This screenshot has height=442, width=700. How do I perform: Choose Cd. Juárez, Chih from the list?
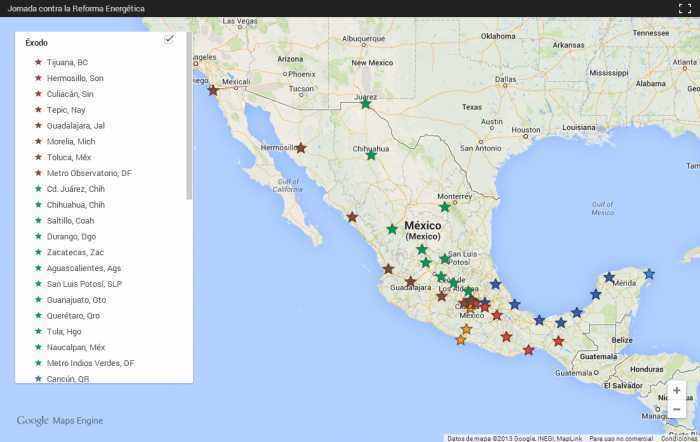coord(75,189)
